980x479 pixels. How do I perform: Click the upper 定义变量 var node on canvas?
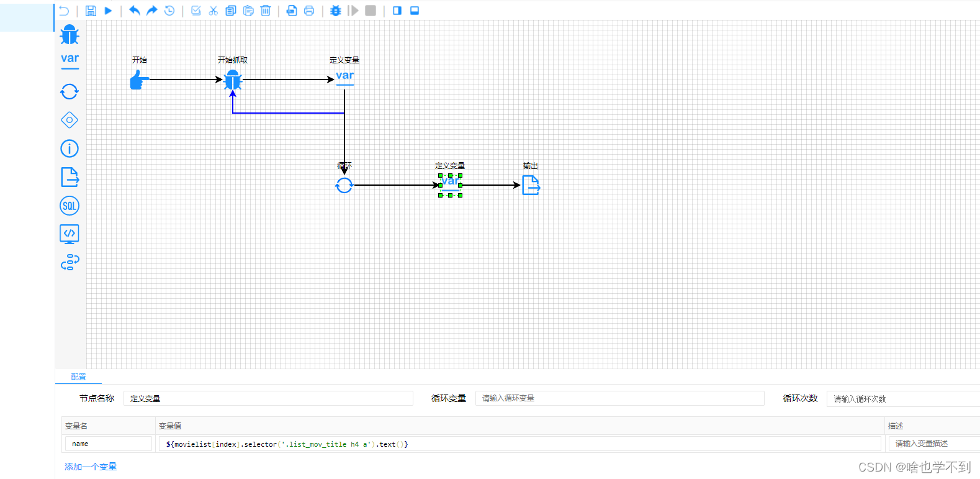344,78
